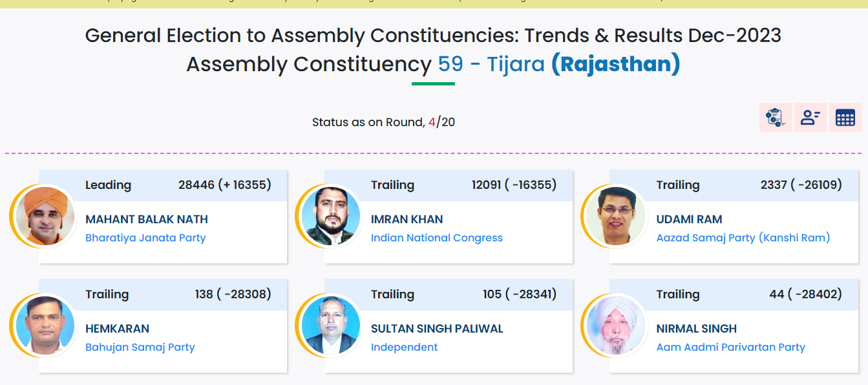Click the Leading 28446 vote count header
This screenshot has width=868, height=385.
point(224,185)
